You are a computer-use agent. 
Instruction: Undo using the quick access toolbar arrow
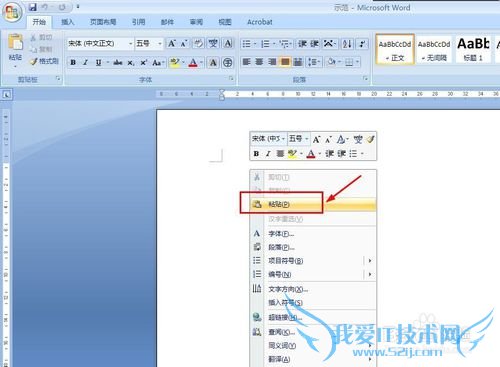pyautogui.click(x=46, y=7)
